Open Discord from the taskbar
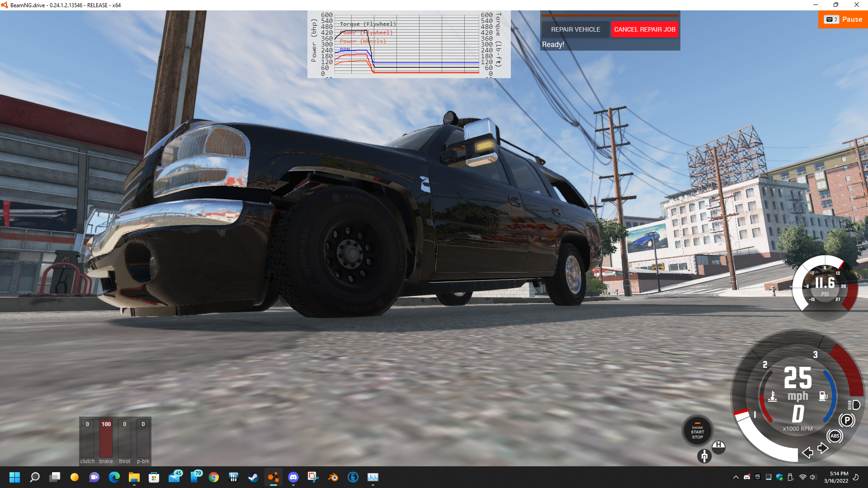Viewport: 868px width, 488px height. pyautogui.click(x=293, y=477)
